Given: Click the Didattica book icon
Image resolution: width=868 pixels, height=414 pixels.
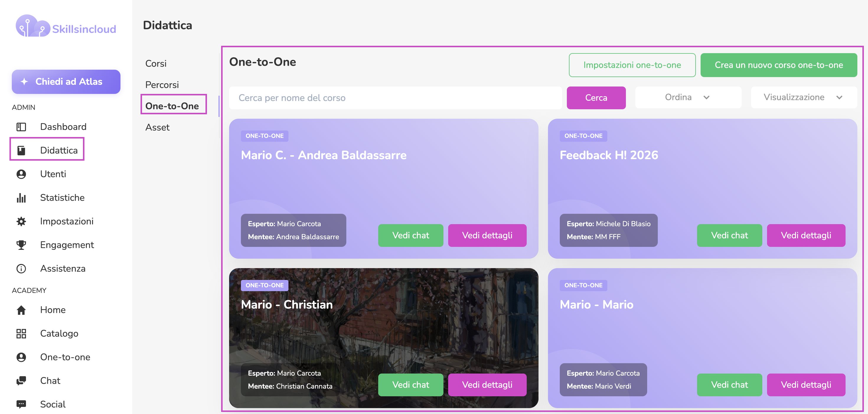Looking at the screenshot, I should click(x=21, y=150).
